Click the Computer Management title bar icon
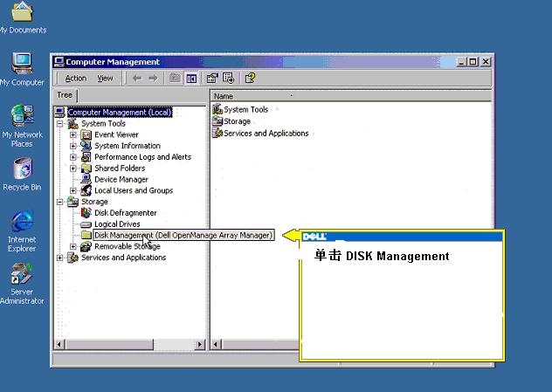This screenshot has width=552, height=392. coord(59,62)
